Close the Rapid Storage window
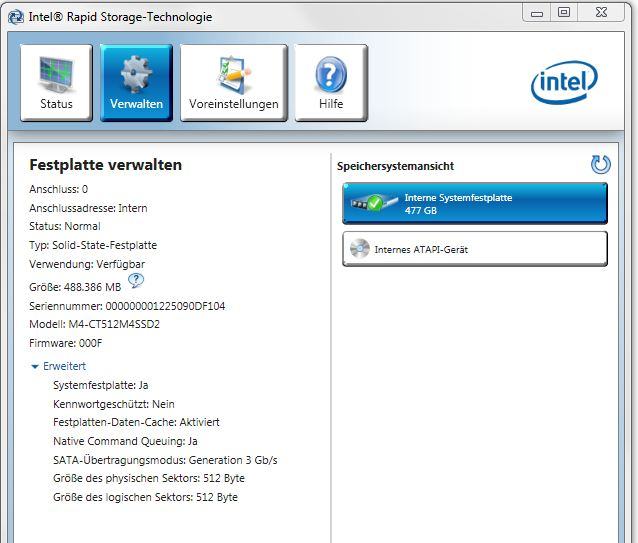The image size is (638, 543). coord(601,13)
